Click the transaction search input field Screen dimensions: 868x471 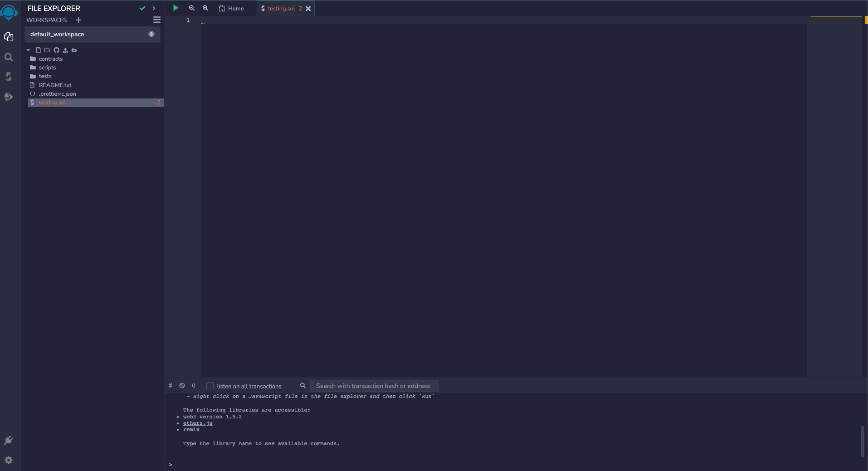coord(374,386)
